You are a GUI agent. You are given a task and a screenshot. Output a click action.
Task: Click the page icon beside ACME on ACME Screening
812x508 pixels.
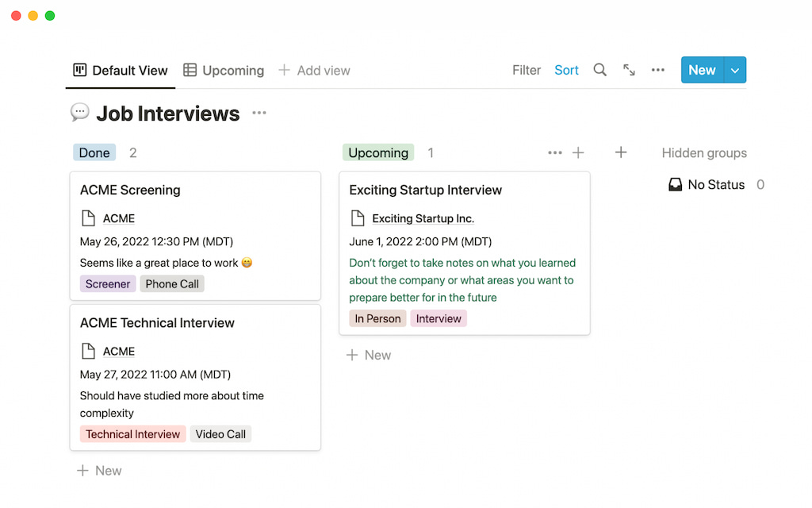[87, 218]
